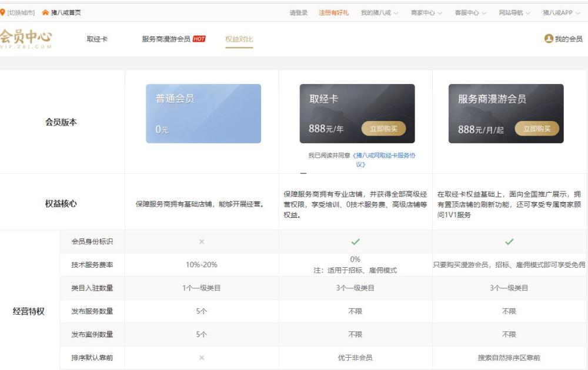Click the 会员版本 row label

pyautogui.click(x=61, y=122)
